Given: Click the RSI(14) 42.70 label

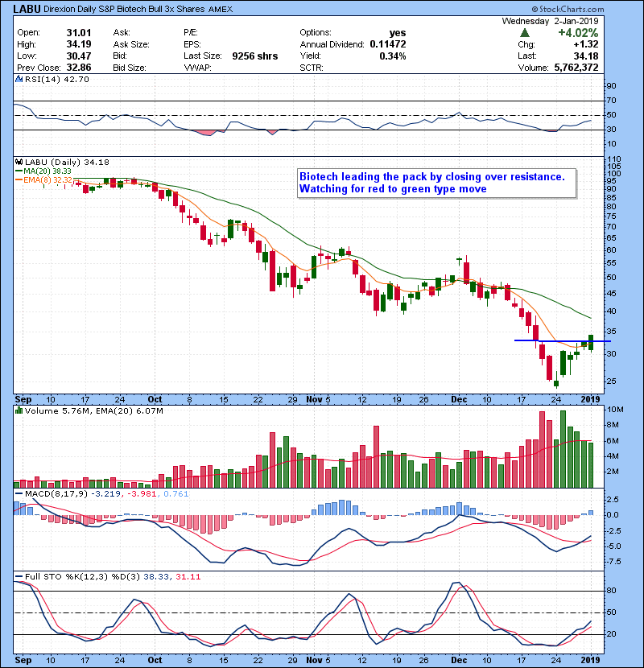Looking at the screenshot, I should [57, 79].
